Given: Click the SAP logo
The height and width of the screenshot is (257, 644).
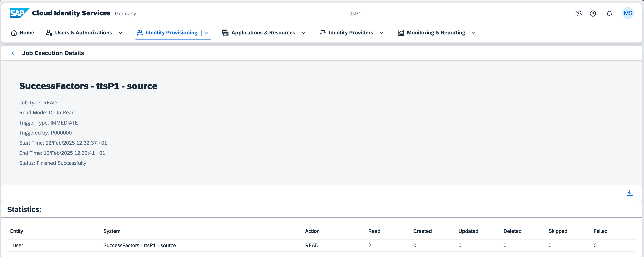Looking at the screenshot, I should (x=19, y=13).
